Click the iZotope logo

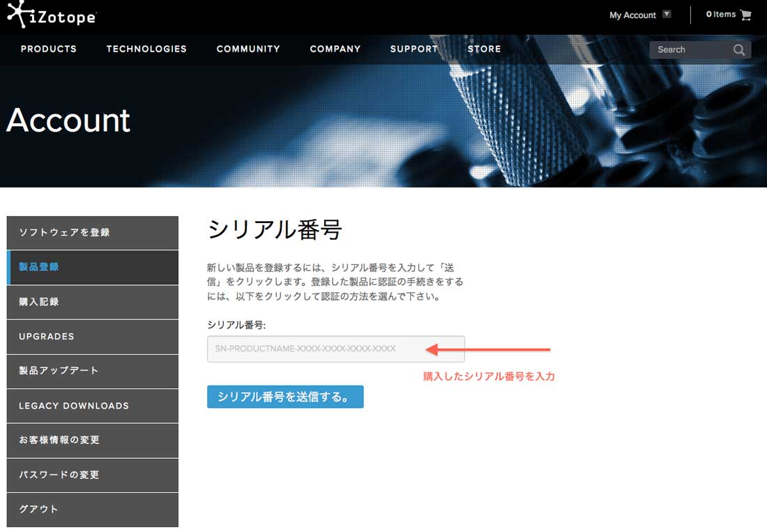[52, 15]
